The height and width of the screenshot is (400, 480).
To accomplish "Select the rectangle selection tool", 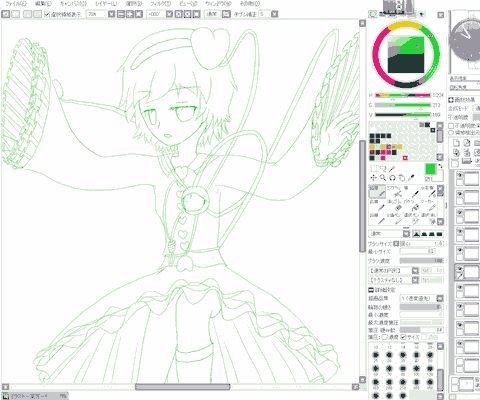I will tap(374, 169).
